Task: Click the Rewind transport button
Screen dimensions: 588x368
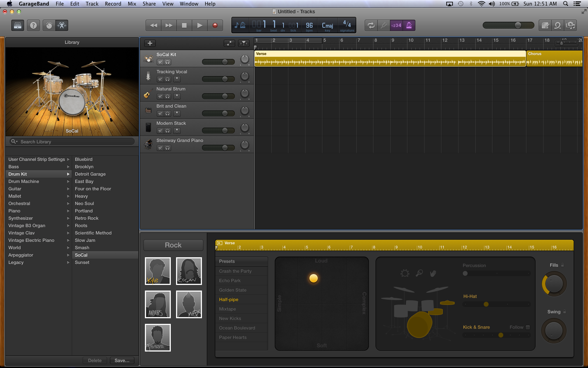Action: [x=153, y=25]
